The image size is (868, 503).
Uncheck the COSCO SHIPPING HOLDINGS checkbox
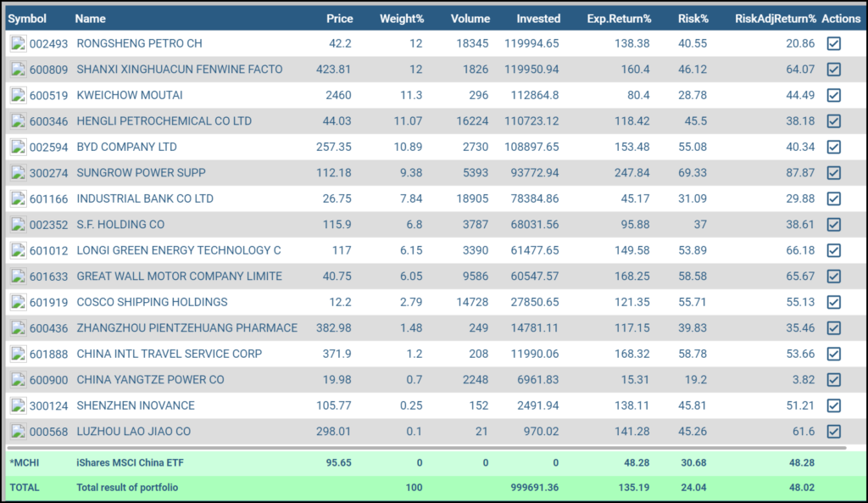[834, 302]
